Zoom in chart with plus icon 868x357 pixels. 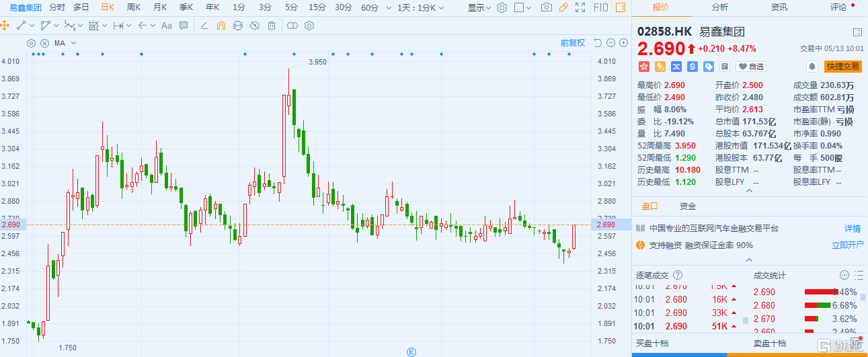(598, 43)
